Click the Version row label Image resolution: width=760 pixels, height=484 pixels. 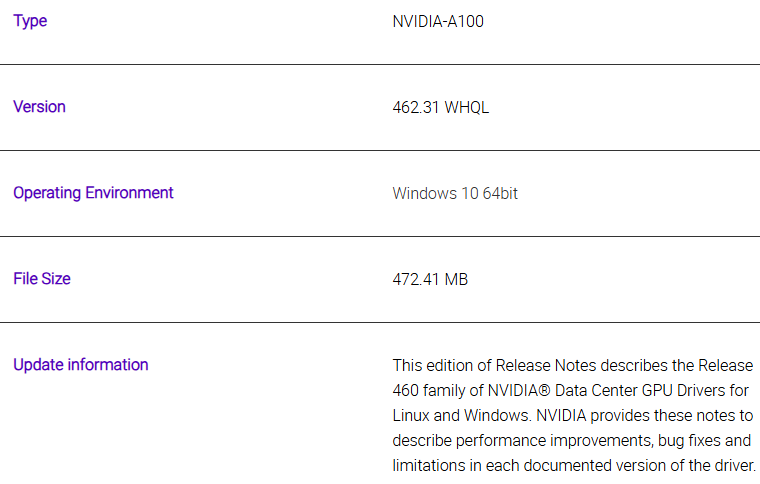point(39,107)
